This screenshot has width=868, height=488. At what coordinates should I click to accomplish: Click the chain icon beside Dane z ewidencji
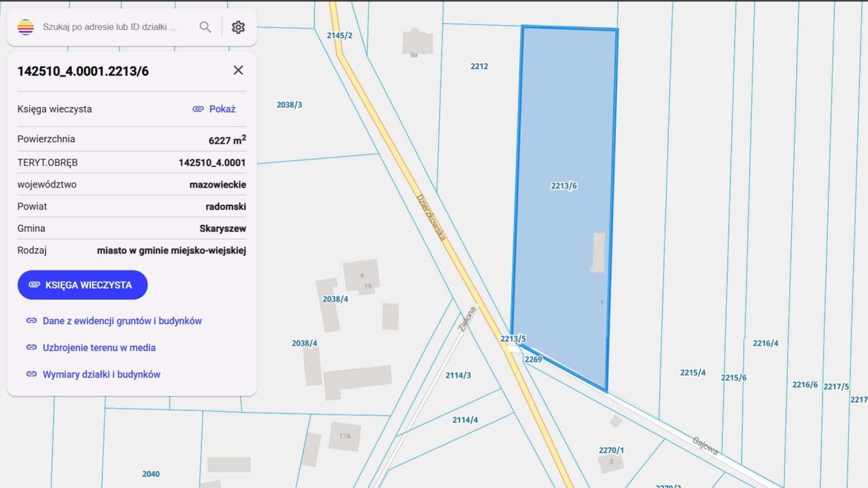[31, 321]
